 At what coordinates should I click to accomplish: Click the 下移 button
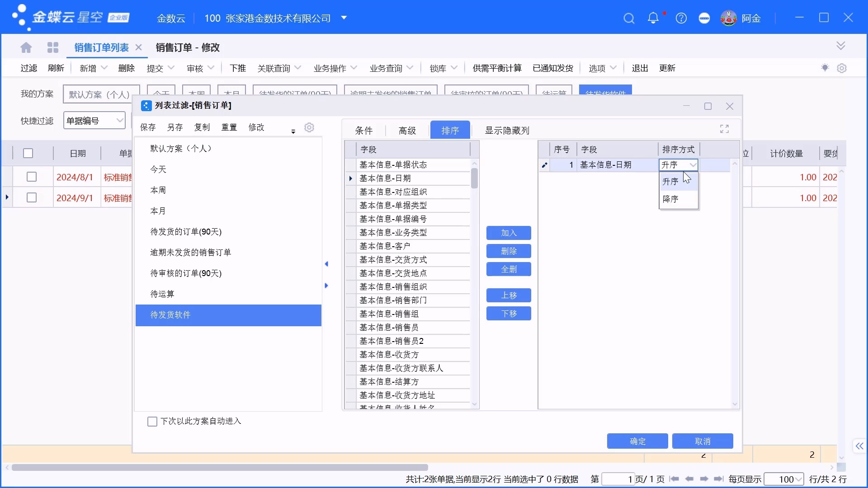coord(509,313)
